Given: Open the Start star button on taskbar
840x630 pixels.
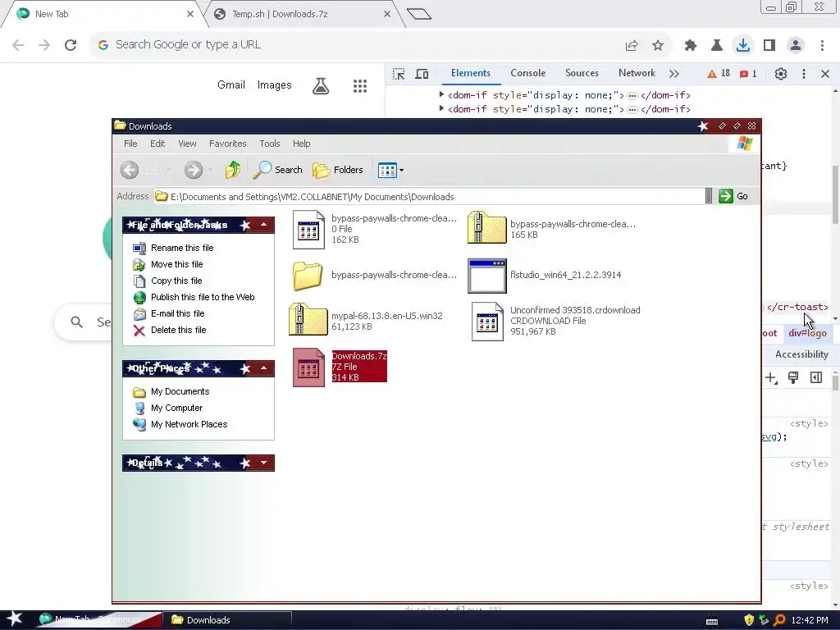Looking at the screenshot, I should (15, 619).
